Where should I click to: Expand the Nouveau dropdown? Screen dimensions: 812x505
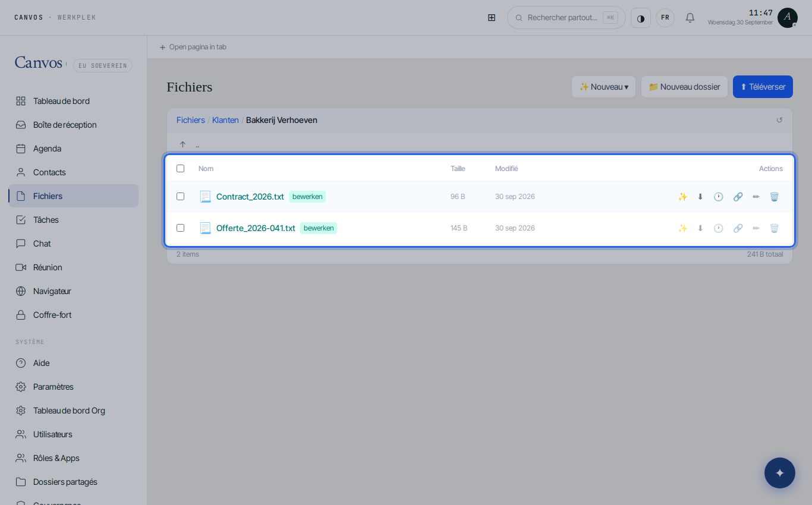tap(603, 87)
